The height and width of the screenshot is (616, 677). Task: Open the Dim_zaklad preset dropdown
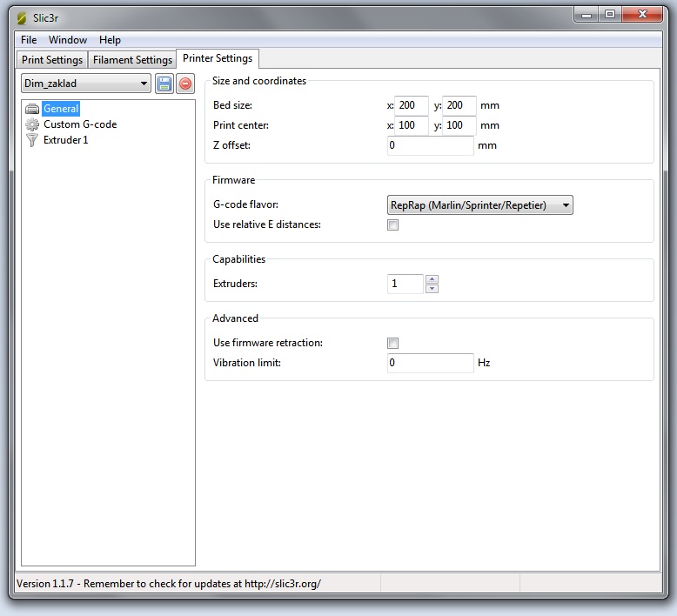(x=86, y=84)
